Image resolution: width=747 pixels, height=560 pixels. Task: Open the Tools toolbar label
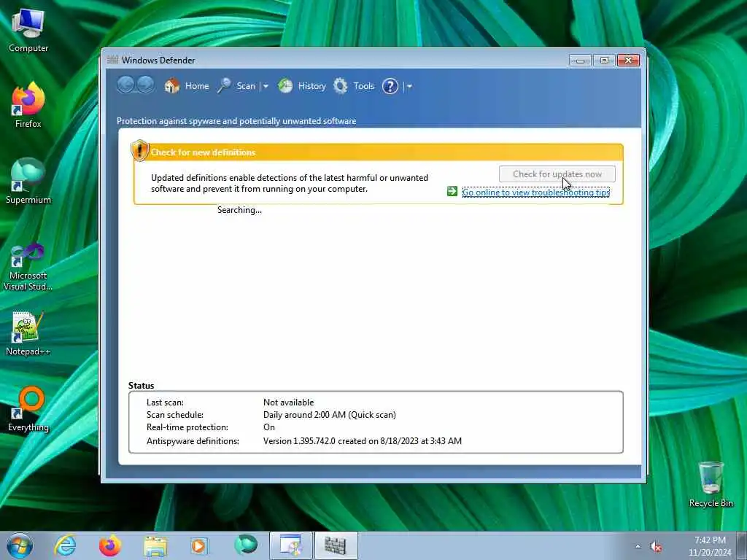point(363,86)
